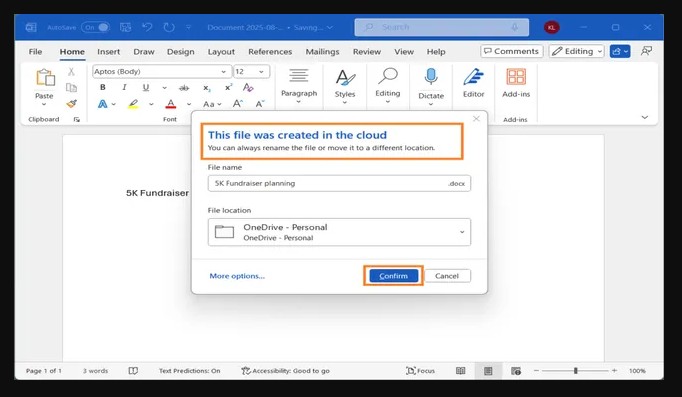Open the font color dropdown arrow

[x=189, y=104]
